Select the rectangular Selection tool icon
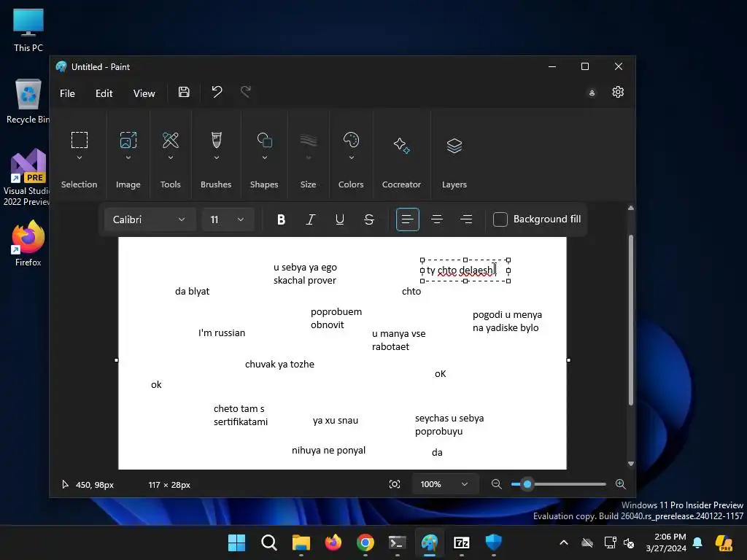Viewport: 747px width, 560px height. click(x=80, y=140)
